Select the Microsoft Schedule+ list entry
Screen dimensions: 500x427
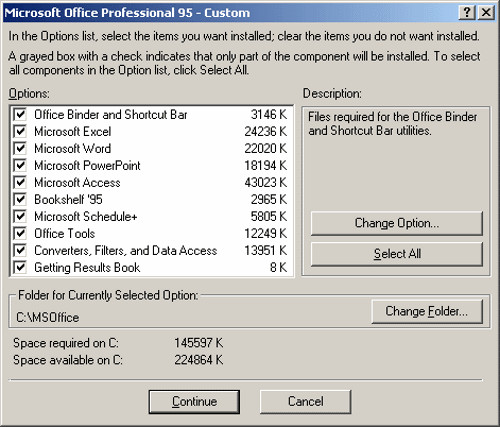click(x=86, y=217)
